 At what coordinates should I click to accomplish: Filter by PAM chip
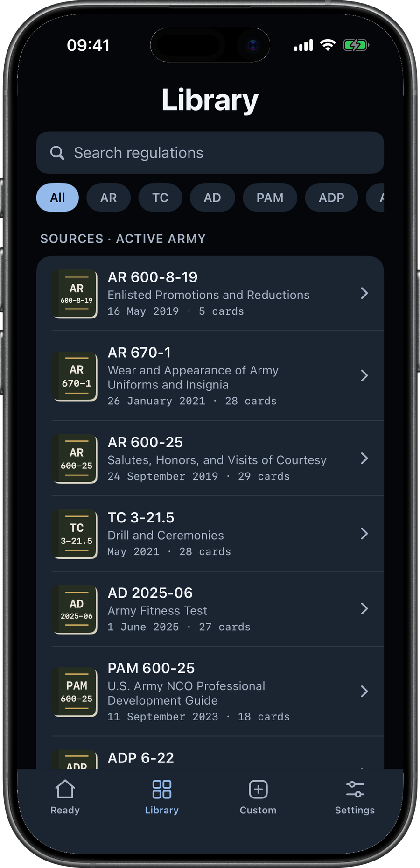[270, 198]
